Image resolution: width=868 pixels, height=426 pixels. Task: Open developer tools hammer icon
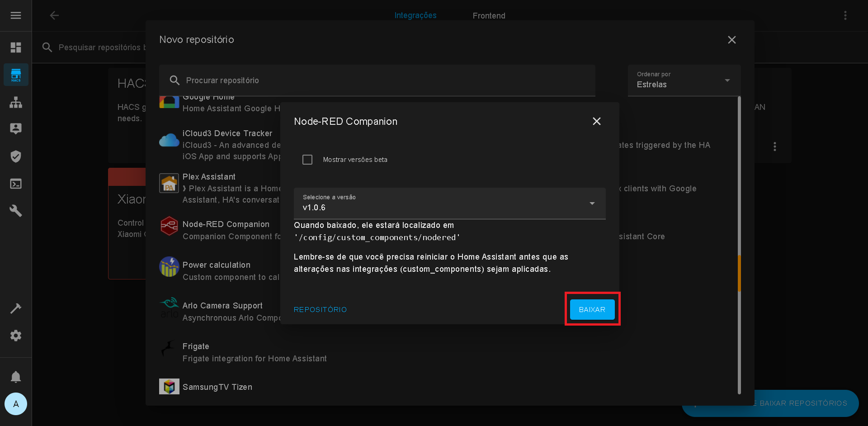click(16, 308)
